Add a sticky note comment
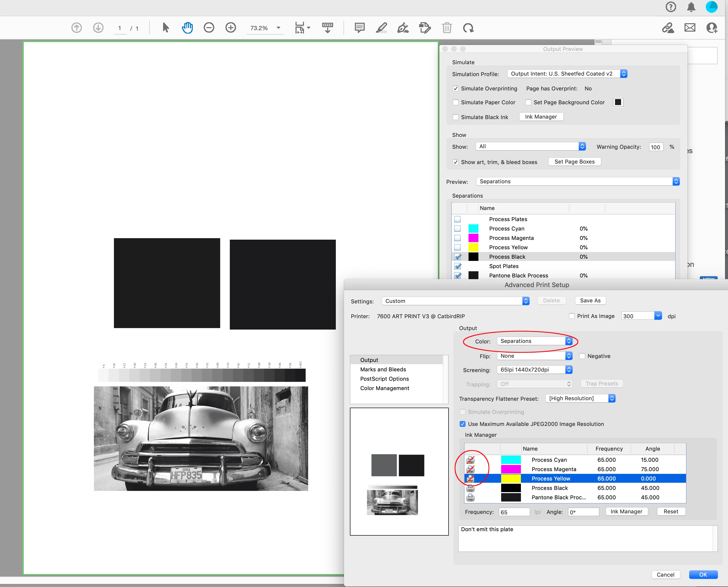The width and height of the screenshot is (728, 587). coord(360,28)
